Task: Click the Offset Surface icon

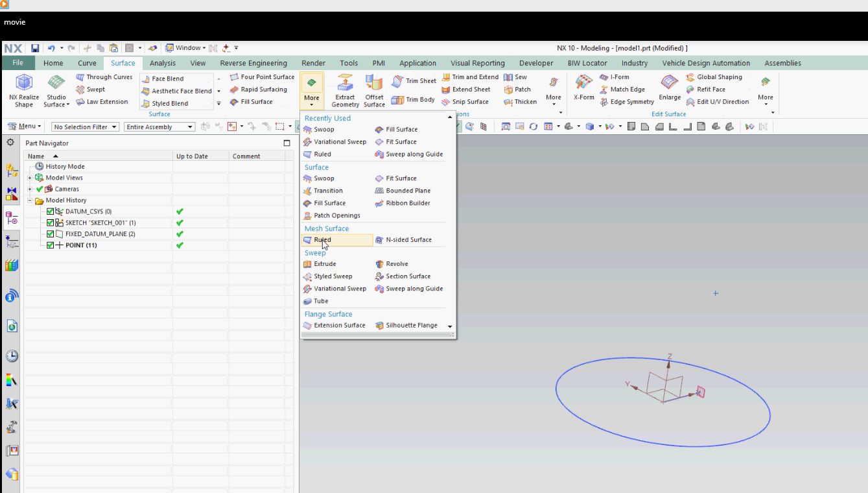Action: pos(374,83)
